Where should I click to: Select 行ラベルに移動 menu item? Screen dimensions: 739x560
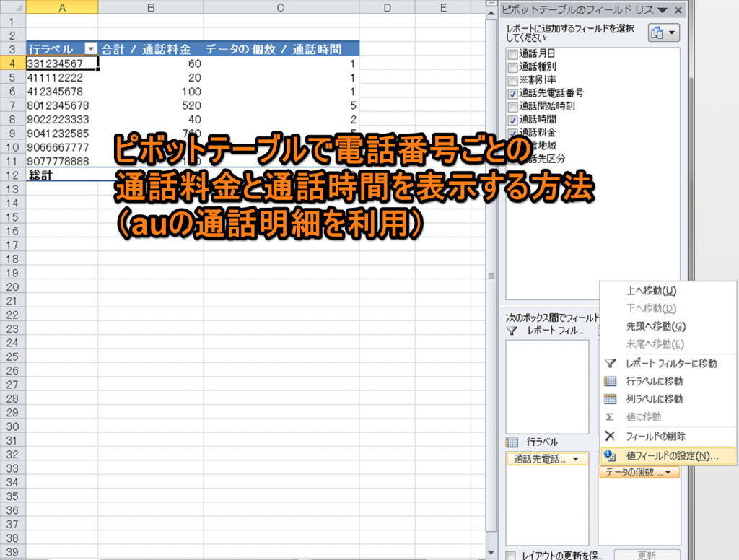pyautogui.click(x=668, y=381)
